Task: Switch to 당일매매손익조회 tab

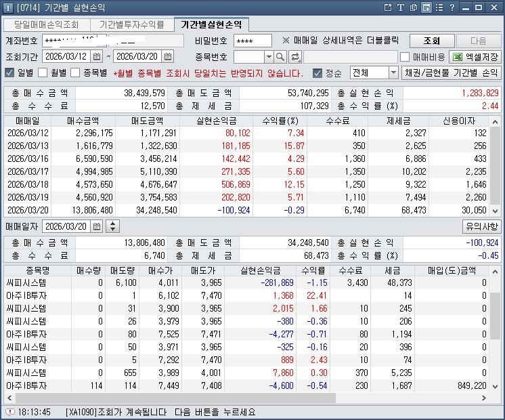Action: point(47,24)
